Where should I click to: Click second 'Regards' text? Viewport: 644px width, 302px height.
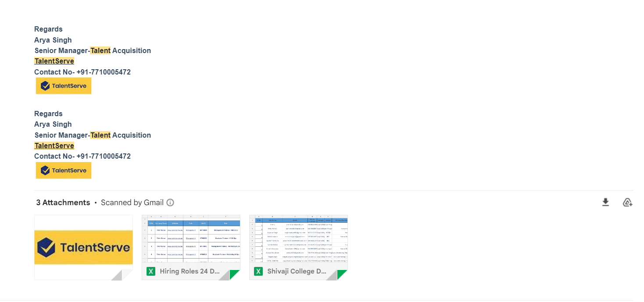point(48,114)
